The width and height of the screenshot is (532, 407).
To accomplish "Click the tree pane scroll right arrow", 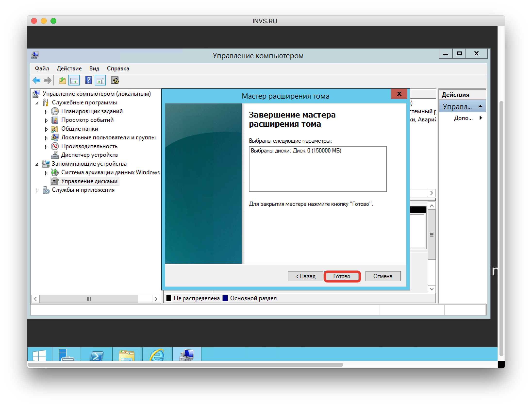I will pos(156,299).
